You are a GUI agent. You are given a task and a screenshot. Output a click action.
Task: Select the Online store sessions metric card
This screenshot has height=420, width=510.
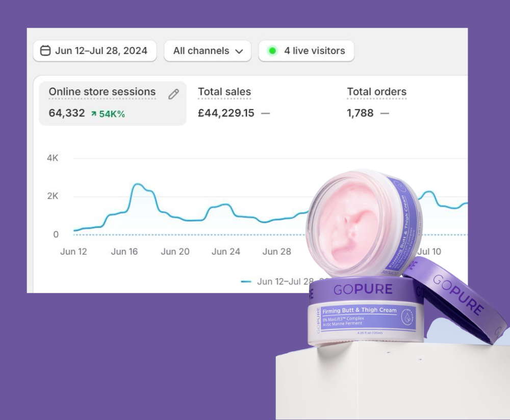(x=102, y=92)
